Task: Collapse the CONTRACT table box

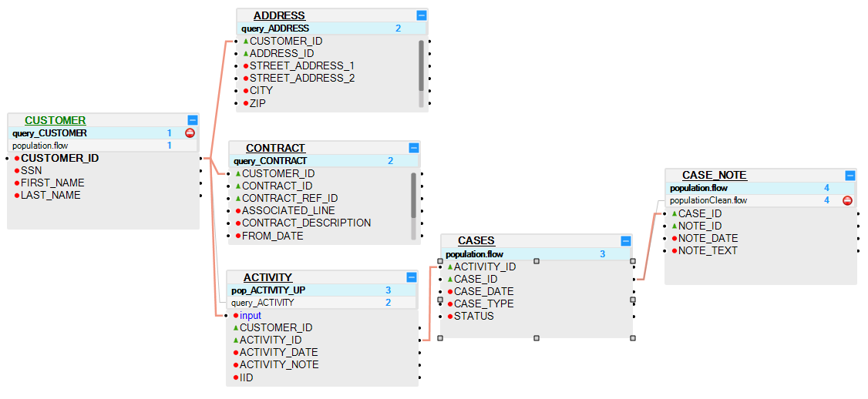Action: (414, 147)
